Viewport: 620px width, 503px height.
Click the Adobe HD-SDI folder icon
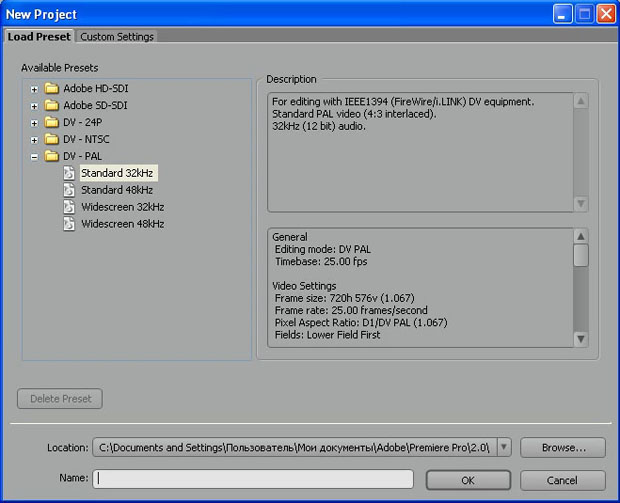[x=51, y=88]
